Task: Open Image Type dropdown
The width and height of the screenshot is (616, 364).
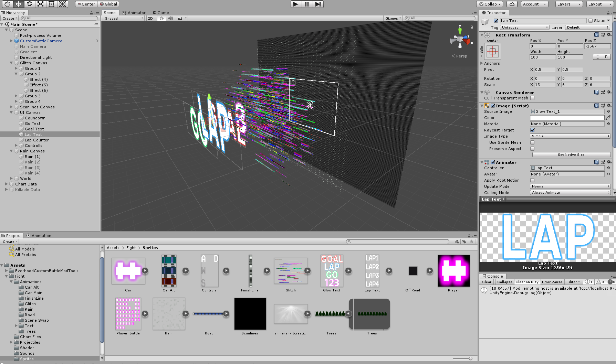Action: pos(570,136)
